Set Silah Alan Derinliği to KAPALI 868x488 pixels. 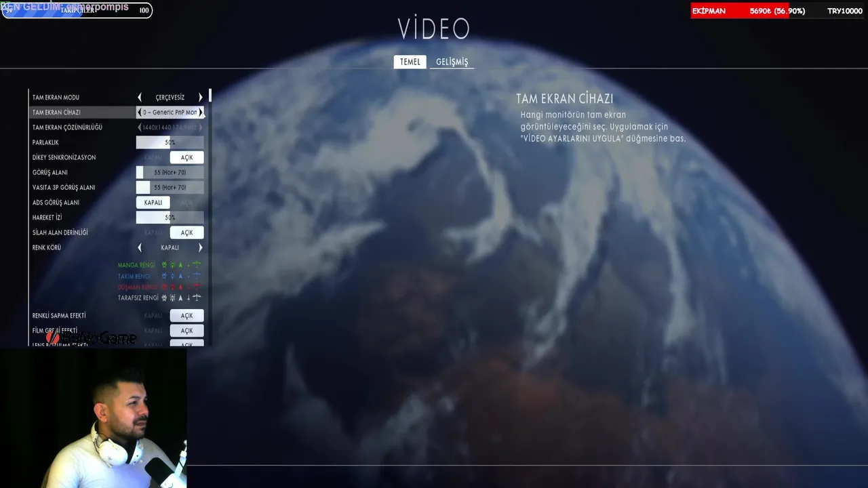pos(153,232)
